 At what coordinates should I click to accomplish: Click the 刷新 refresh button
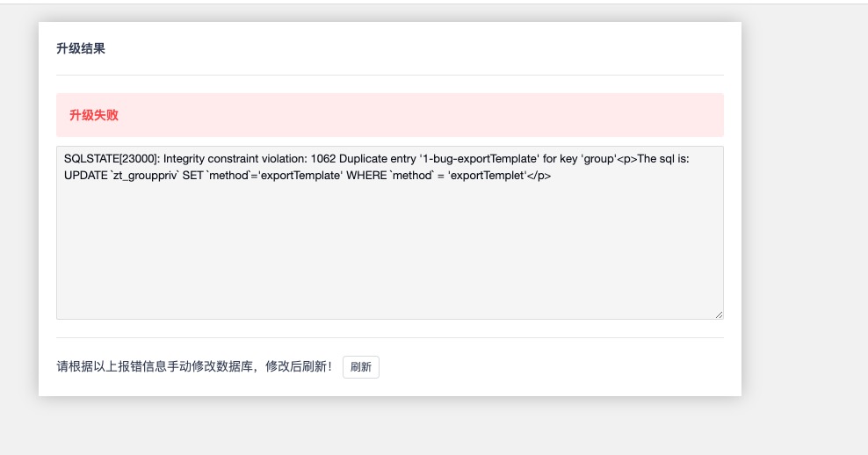pyautogui.click(x=360, y=367)
